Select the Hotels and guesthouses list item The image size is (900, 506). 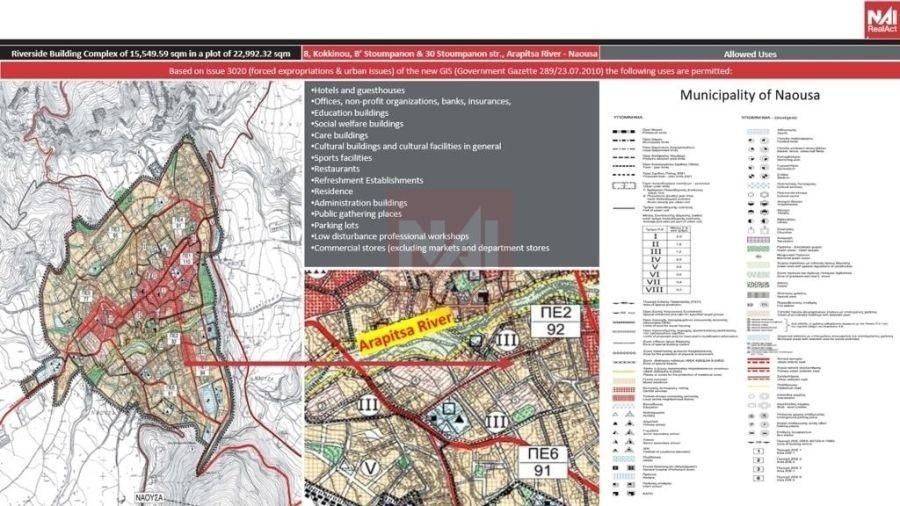tap(359, 91)
